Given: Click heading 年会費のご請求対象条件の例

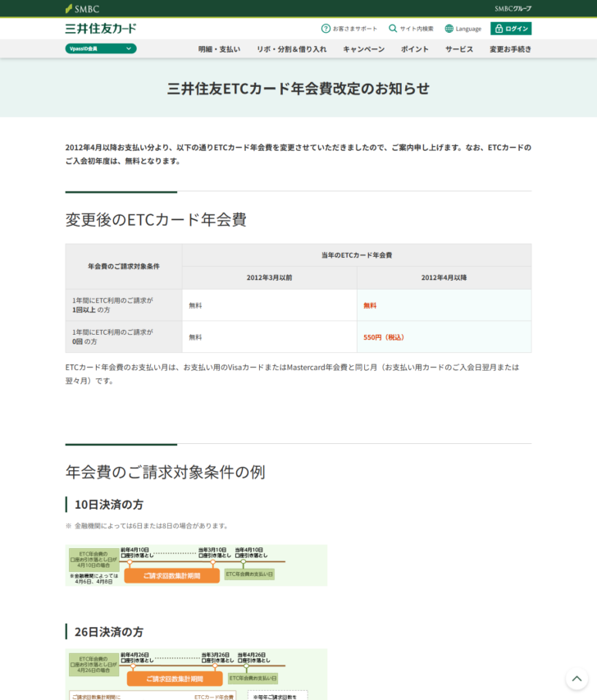Looking at the screenshot, I should [x=166, y=472].
